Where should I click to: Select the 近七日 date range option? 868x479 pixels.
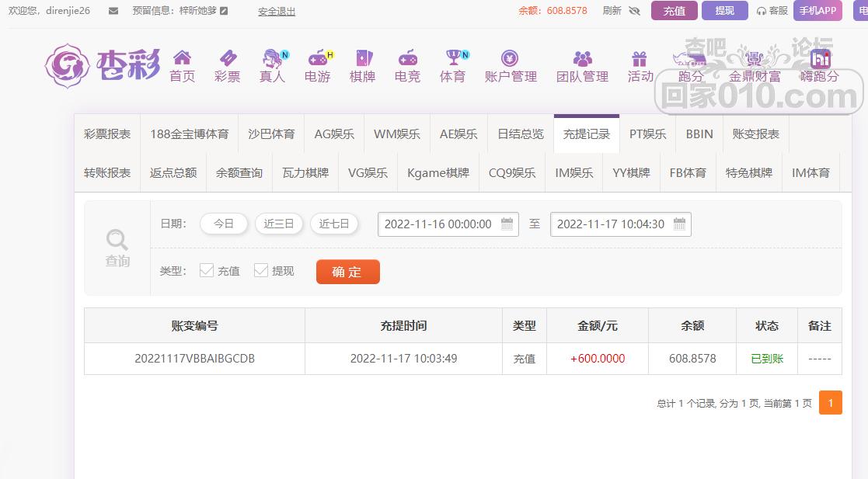click(x=333, y=224)
